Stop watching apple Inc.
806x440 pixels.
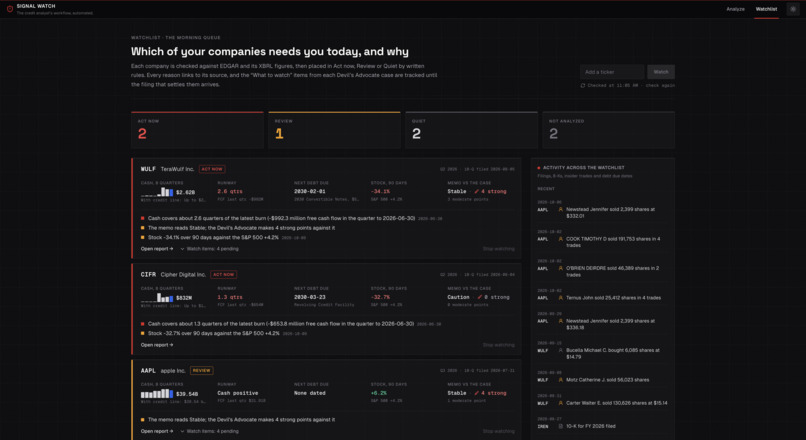tap(499, 431)
